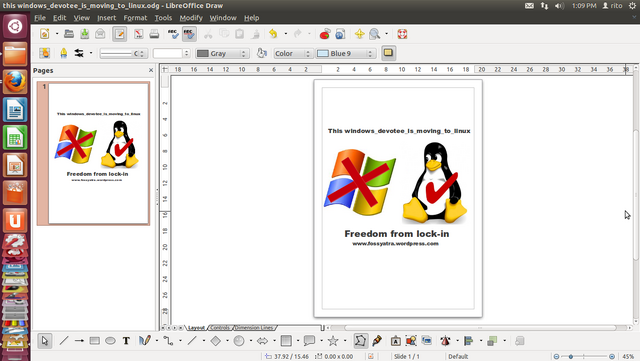Image resolution: width=640 pixels, height=361 pixels.
Task: Select the Curve tool
Action: [x=145, y=341]
